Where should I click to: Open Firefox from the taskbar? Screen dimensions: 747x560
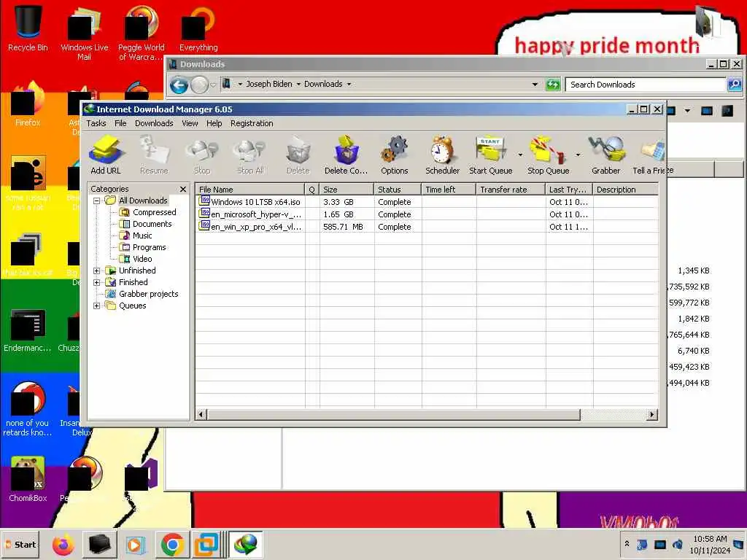[63, 544]
